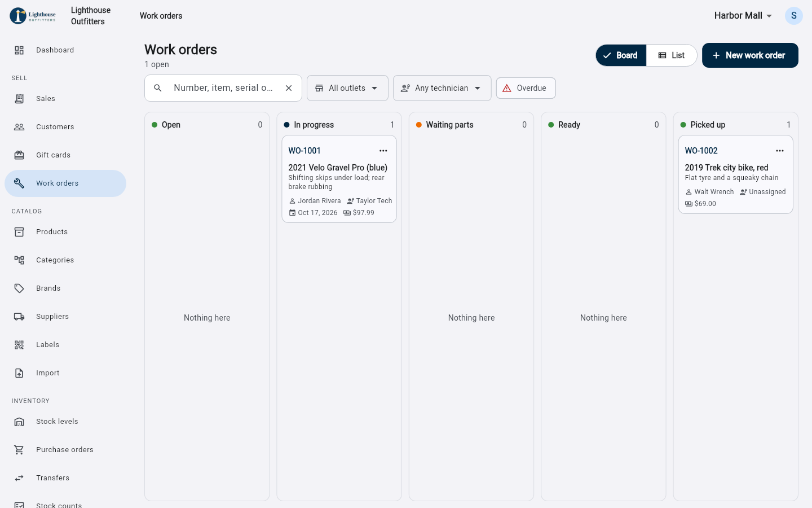Open Purchase orders in the sidebar

(65, 450)
